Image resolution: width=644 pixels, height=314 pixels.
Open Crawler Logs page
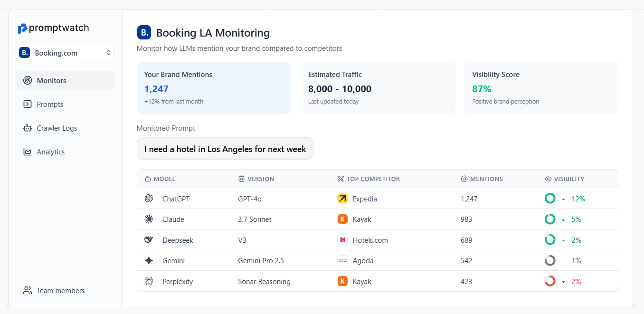(x=66, y=128)
